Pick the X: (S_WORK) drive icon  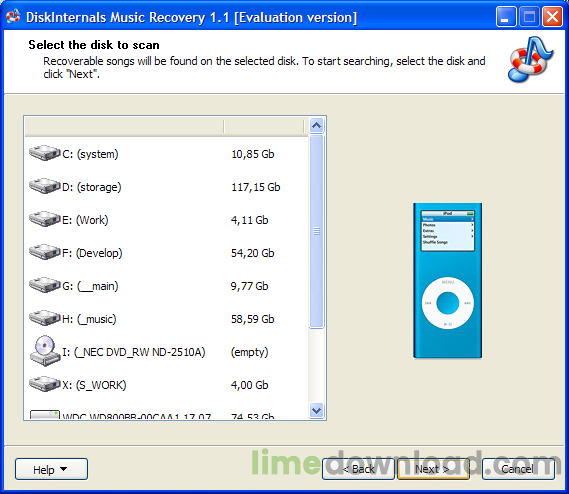[45, 384]
